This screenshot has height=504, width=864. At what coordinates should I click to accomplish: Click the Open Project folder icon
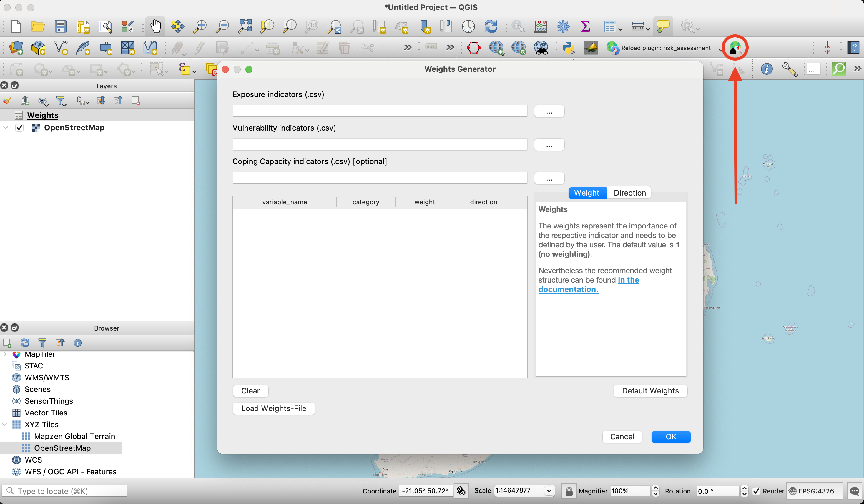coord(38,26)
